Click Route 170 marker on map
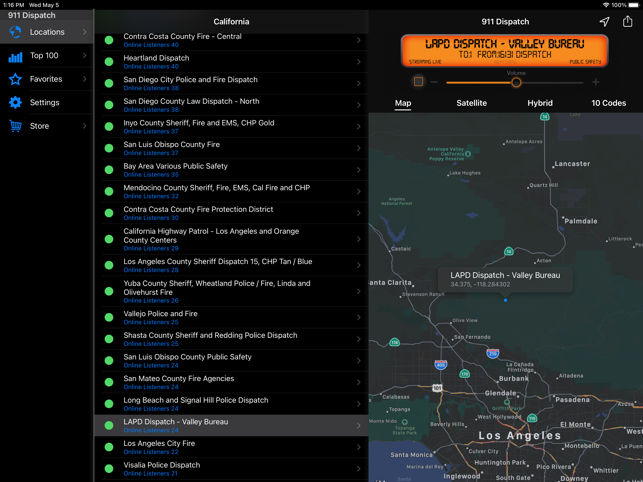The height and width of the screenshot is (482, 643). tap(465, 374)
